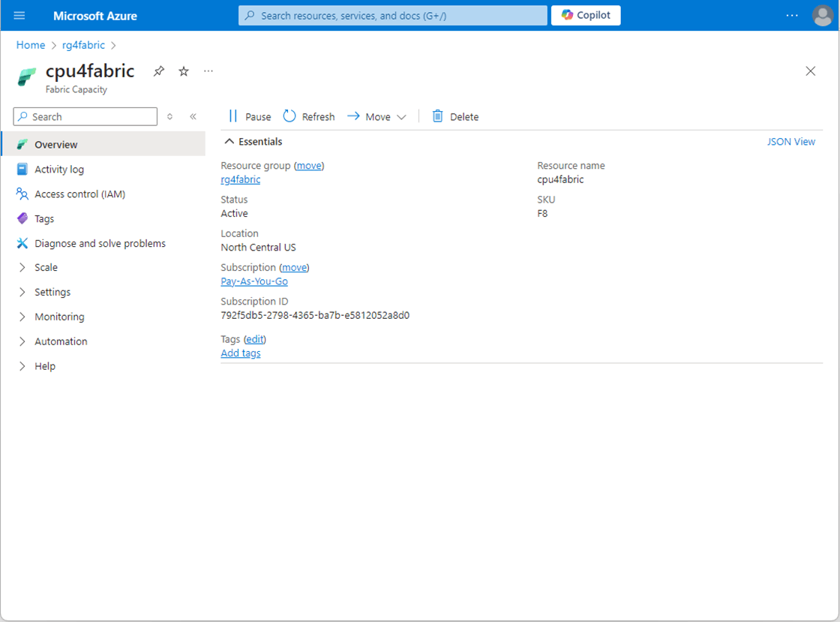Launch Copilot from the top bar
Viewport: 840px width, 622px height.
click(586, 15)
